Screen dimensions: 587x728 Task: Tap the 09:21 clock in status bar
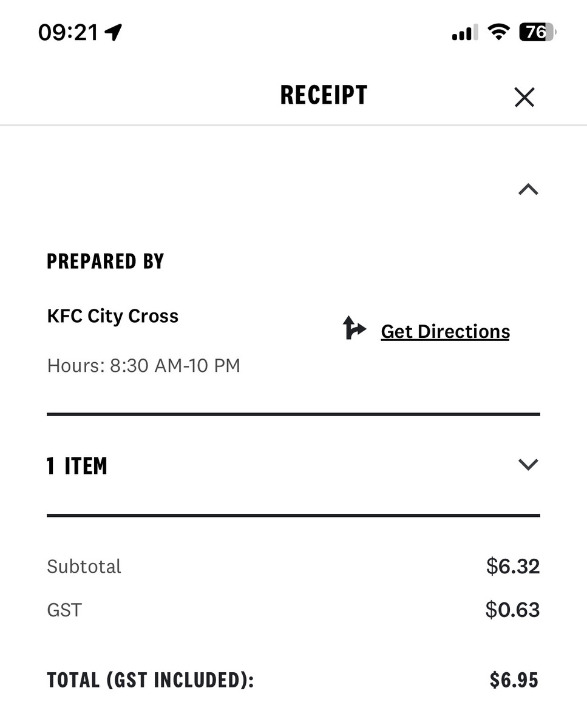coord(68,32)
